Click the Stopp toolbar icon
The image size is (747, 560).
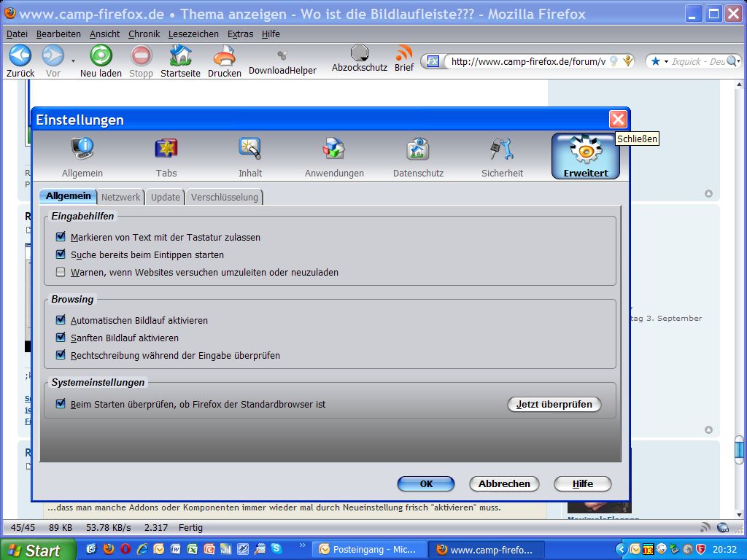pos(141,55)
